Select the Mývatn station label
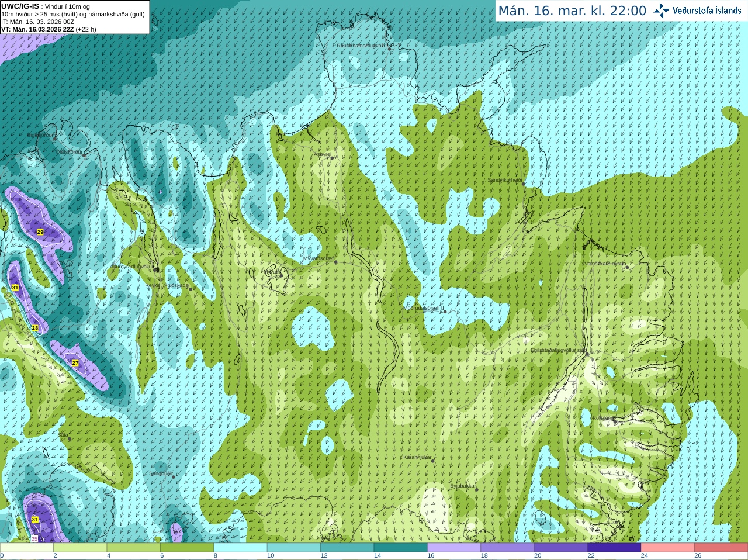This screenshot has height=560, width=748. (x=271, y=272)
